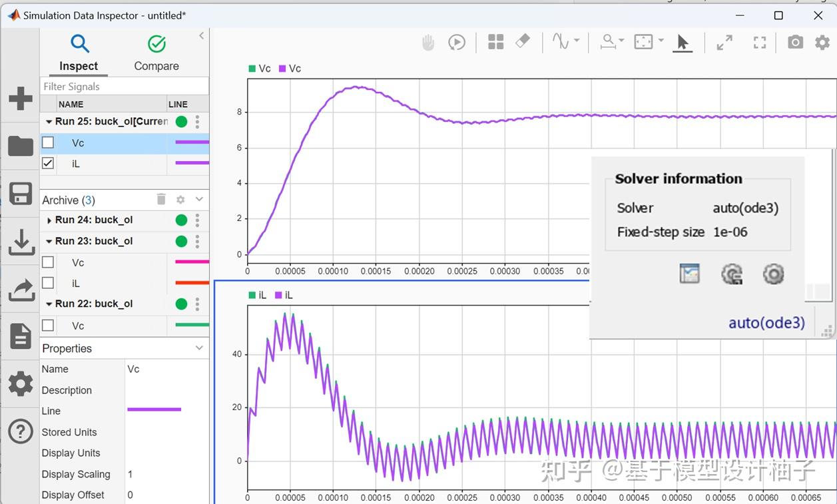837x504 pixels.
Task: Switch to the Inspect tab
Action: tap(79, 53)
